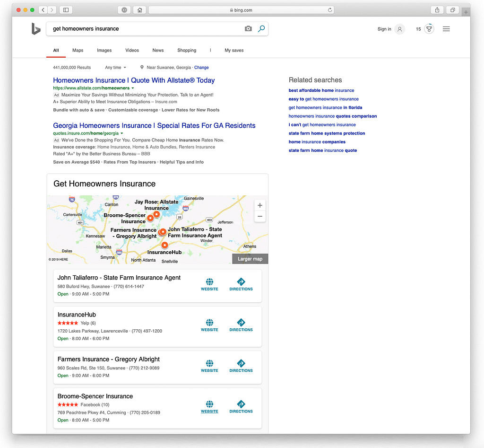Search state farm home insurance quote

point(322,150)
